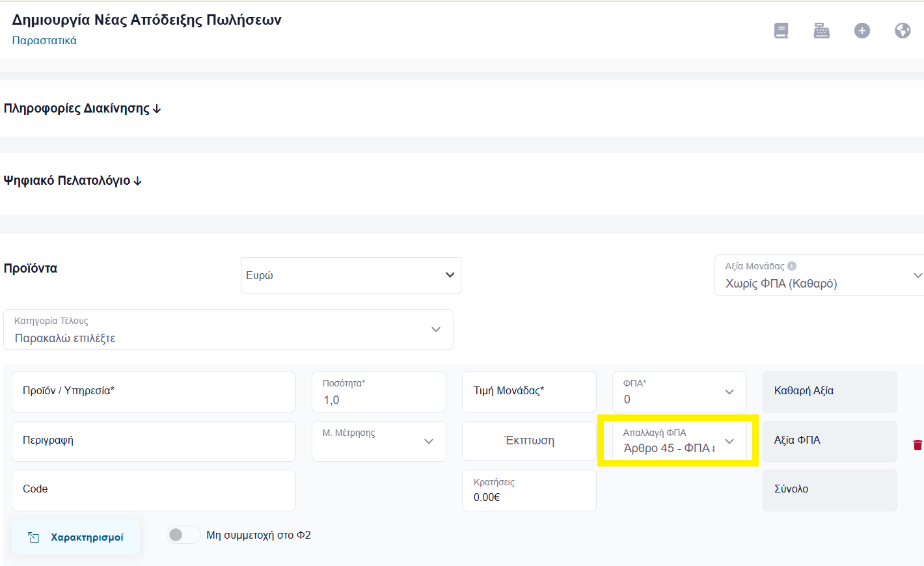This screenshot has height=566, width=924.
Task: Open the Απαλλαγή ΦΠΑ dropdown
Action: (679, 441)
